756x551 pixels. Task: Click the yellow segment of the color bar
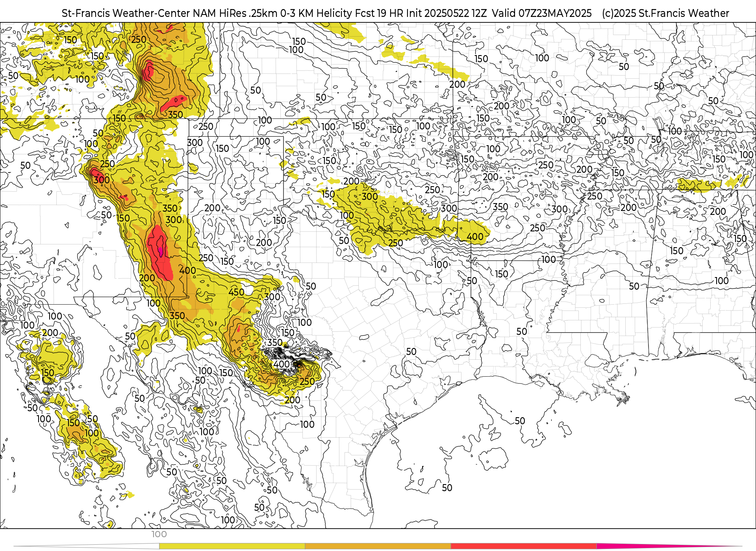coord(232,546)
